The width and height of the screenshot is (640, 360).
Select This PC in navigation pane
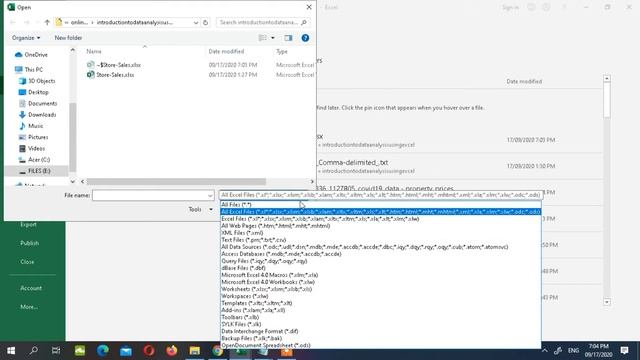pyautogui.click(x=29, y=70)
